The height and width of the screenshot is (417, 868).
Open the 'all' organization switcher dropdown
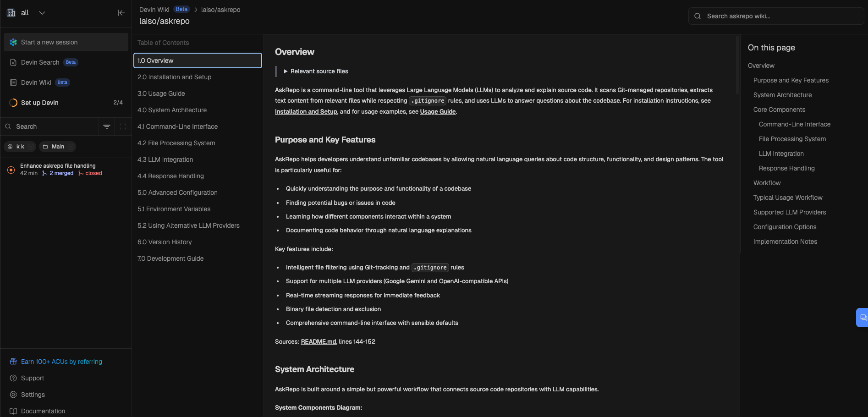(27, 13)
